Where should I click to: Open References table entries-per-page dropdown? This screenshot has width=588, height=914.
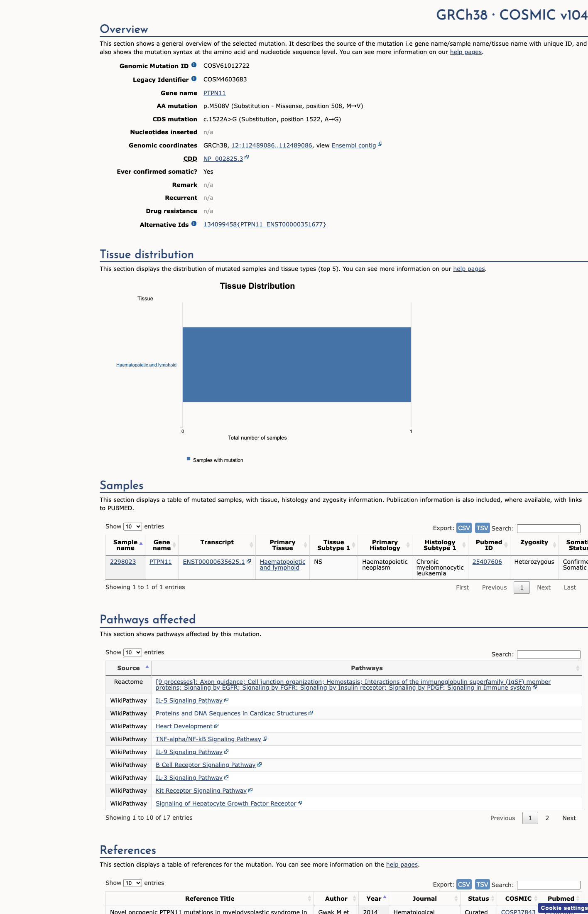(x=133, y=883)
